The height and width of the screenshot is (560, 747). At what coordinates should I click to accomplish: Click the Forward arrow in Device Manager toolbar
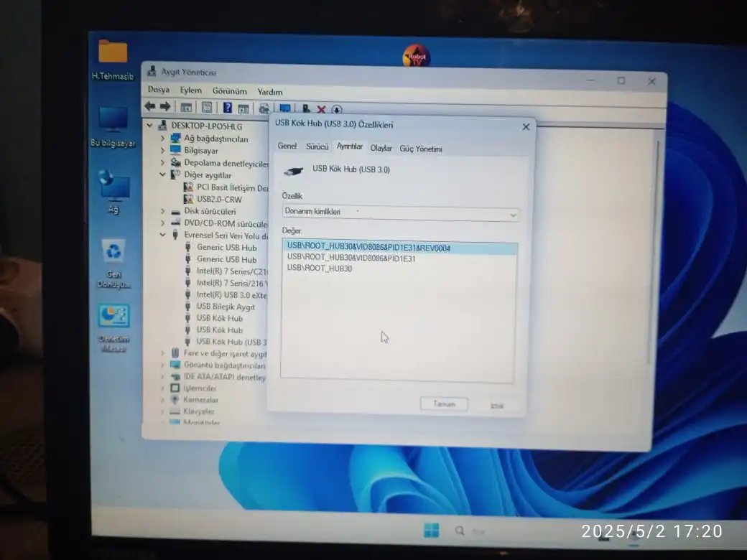click(164, 106)
